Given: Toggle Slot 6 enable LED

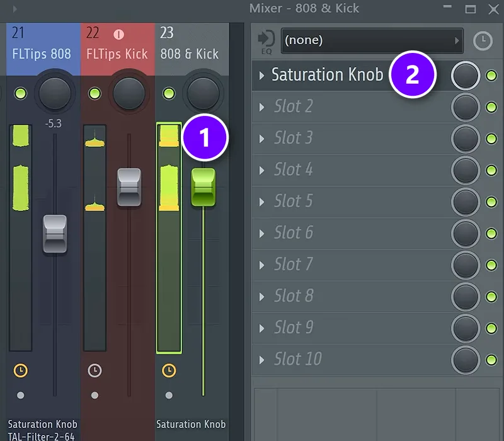Looking at the screenshot, I should point(491,233).
